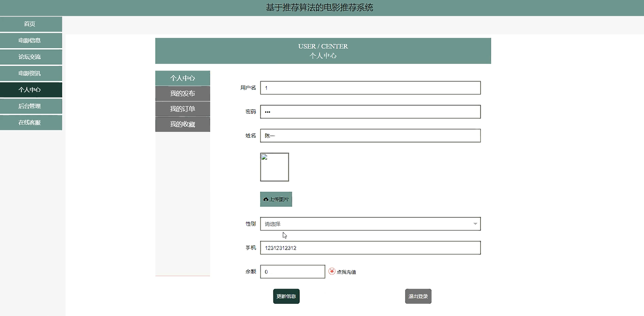Click into the 密码 field
This screenshot has height=316, width=644.
pos(370,112)
